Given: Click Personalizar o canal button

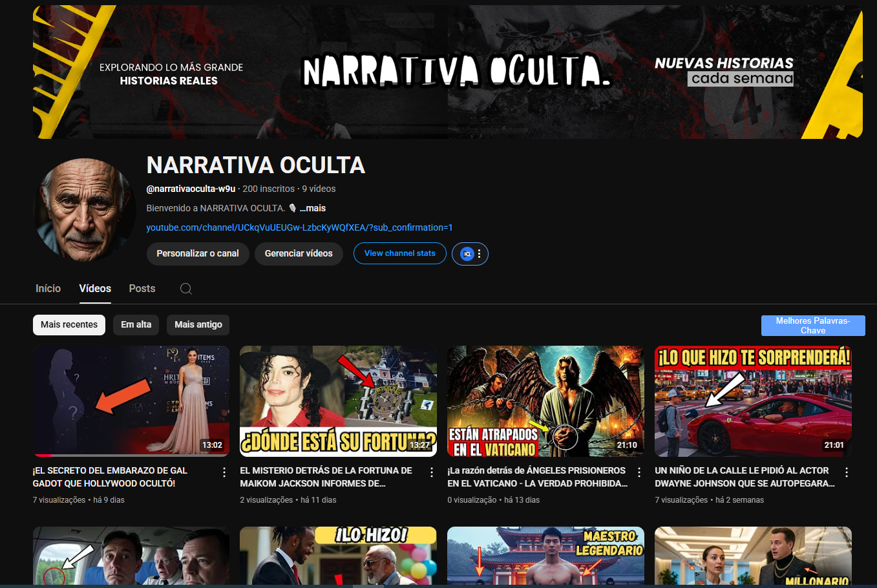Looking at the screenshot, I should [x=198, y=253].
